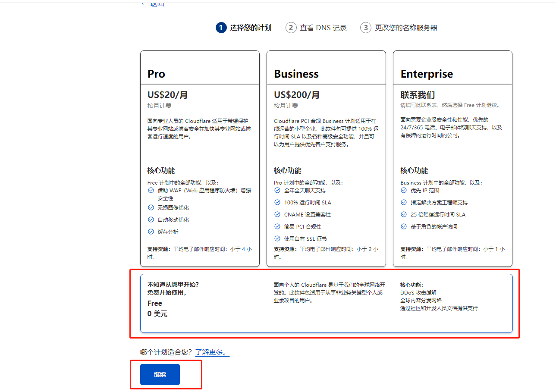Click the checkmark next to 基于角色的帐户访问
The image size is (556, 392).
click(x=404, y=226)
